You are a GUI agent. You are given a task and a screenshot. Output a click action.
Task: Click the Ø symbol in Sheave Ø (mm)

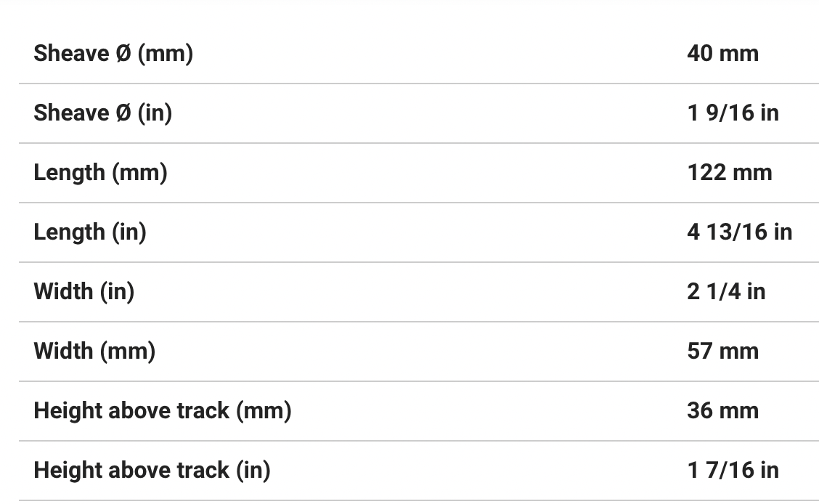(x=123, y=54)
